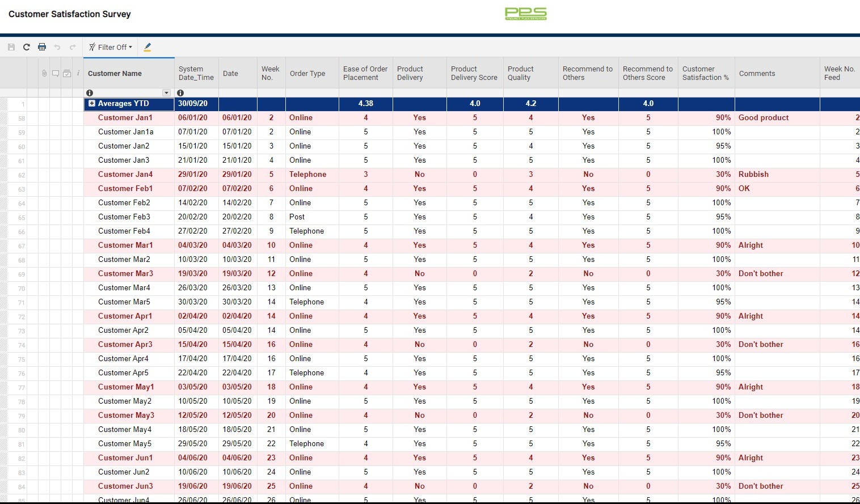Refresh the sheet with reload icon
860x504 pixels.
tap(27, 47)
